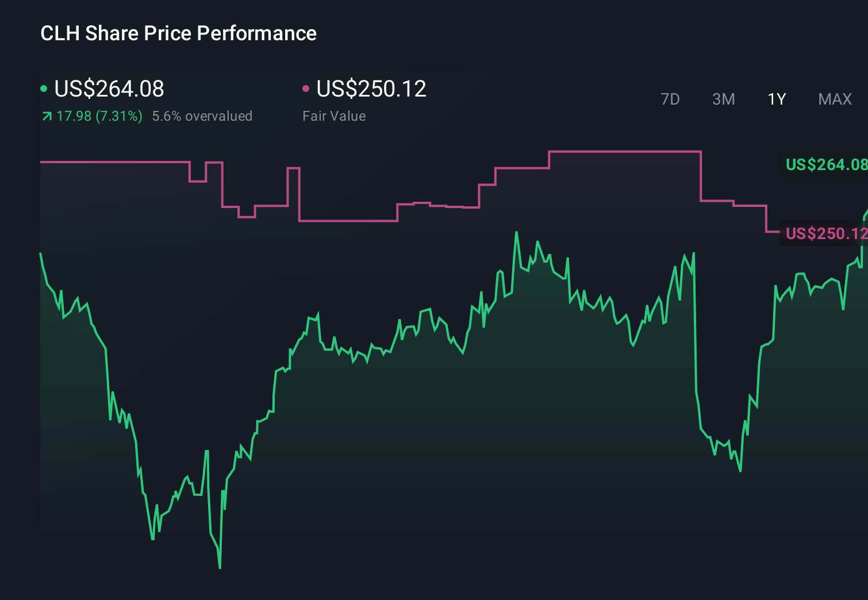Toggle the Fair Value legend entry US$250.12
The image size is (868, 600).
(x=371, y=89)
